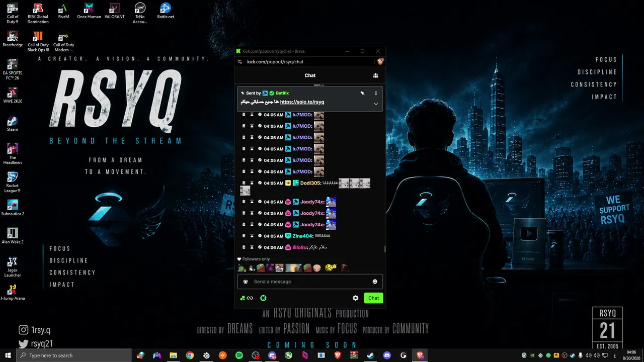
Task: Delete the Dodi305 message with trash icon
Action: pos(244,183)
